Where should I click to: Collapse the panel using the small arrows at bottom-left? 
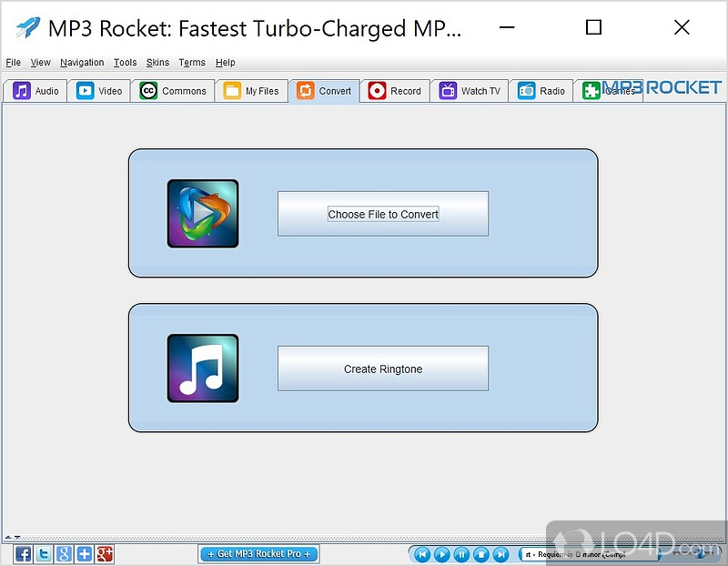coord(13,537)
